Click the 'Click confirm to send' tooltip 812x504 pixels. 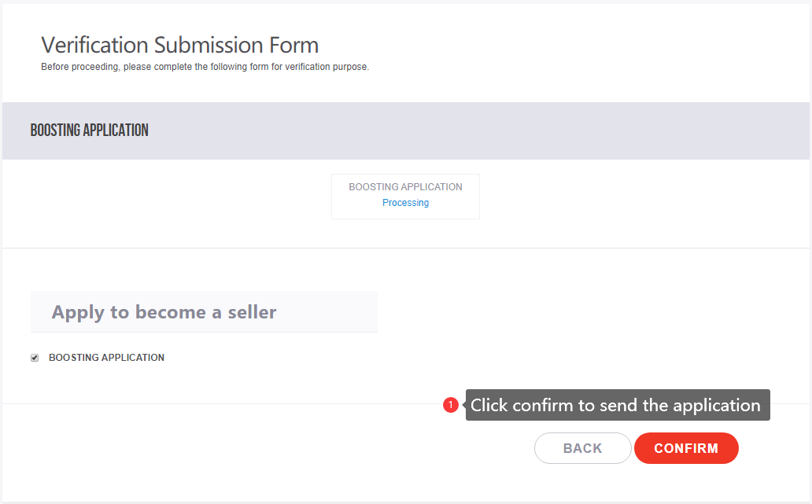[x=618, y=405]
